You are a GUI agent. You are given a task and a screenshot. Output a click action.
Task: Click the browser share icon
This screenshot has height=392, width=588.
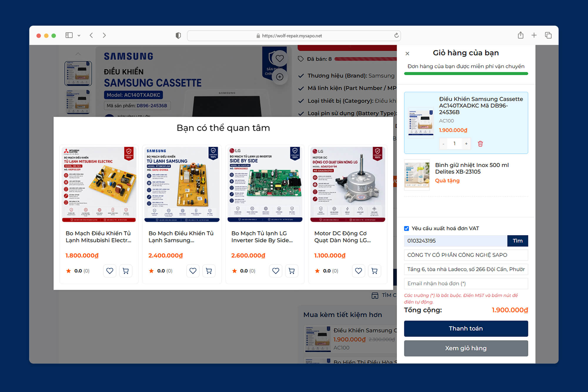pos(520,35)
